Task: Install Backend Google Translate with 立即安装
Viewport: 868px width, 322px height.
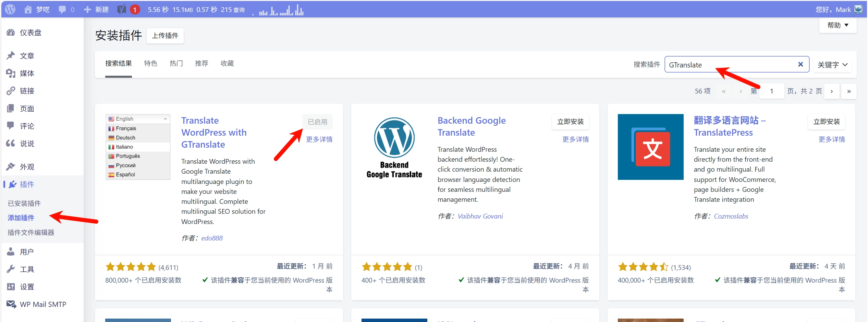Action: (x=571, y=122)
